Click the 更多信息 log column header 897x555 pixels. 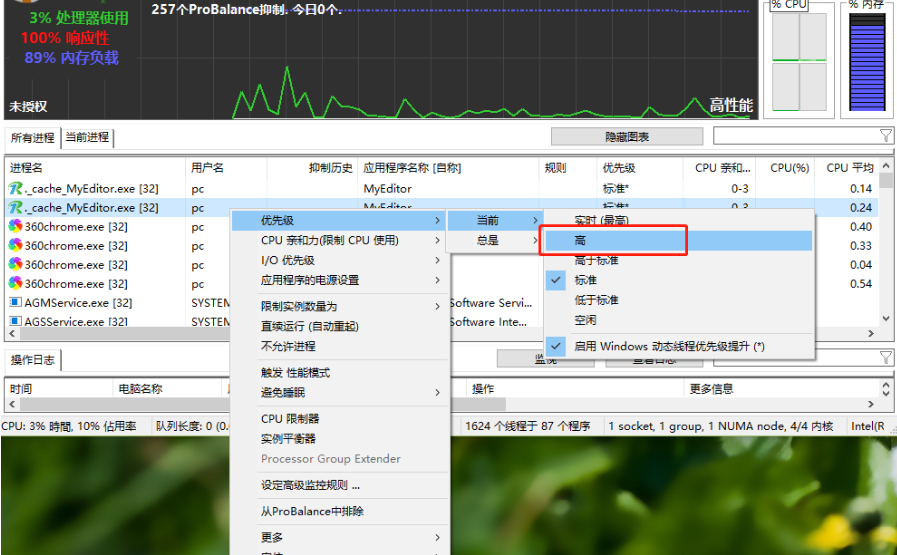(781, 388)
